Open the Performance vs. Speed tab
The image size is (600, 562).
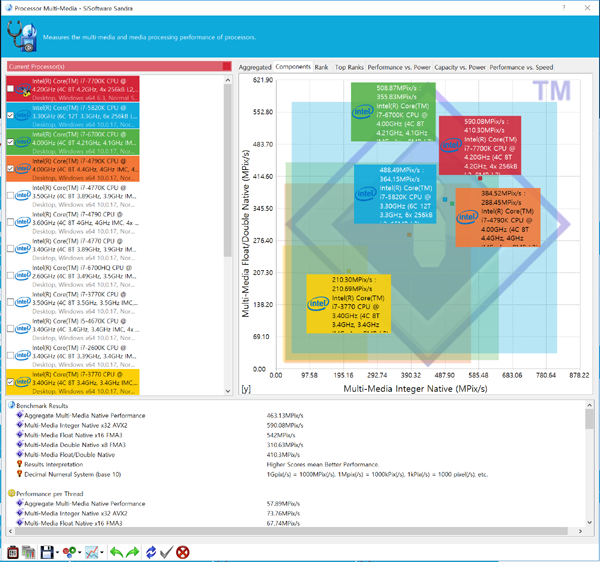(521, 67)
